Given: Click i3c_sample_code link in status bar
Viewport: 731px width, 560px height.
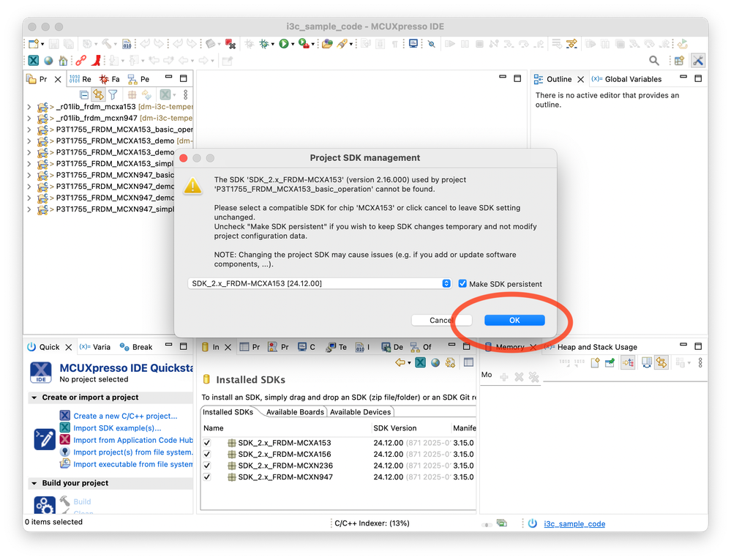Looking at the screenshot, I should [574, 523].
